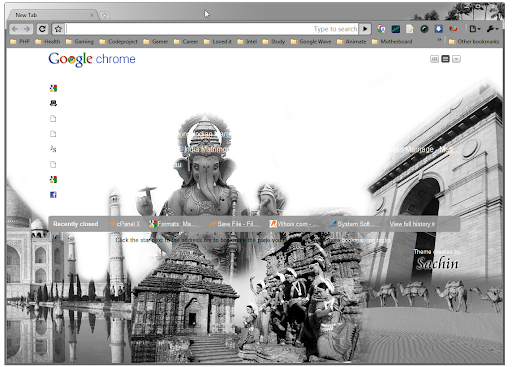Open the Gamer bookmarks folder
This screenshot has height=367, width=512.
pos(155,42)
